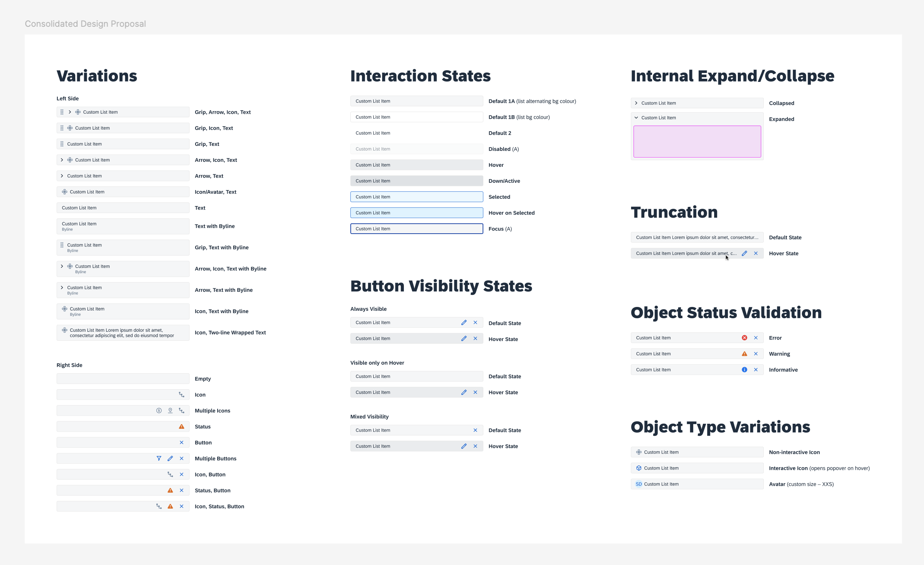
Task: Click the pink expanded content placeholder area
Action: (x=697, y=141)
